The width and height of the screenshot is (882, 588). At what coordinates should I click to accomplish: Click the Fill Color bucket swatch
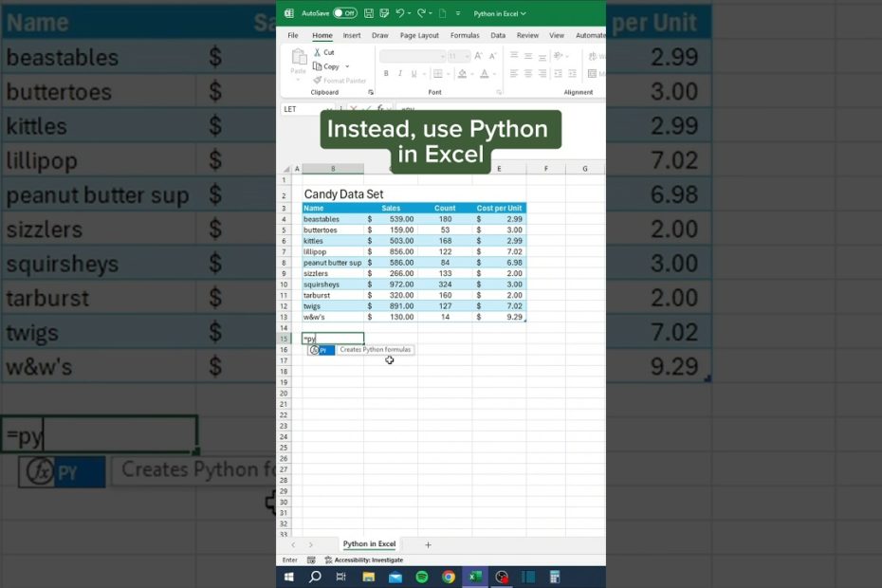pyautogui.click(x=462, y=74)
